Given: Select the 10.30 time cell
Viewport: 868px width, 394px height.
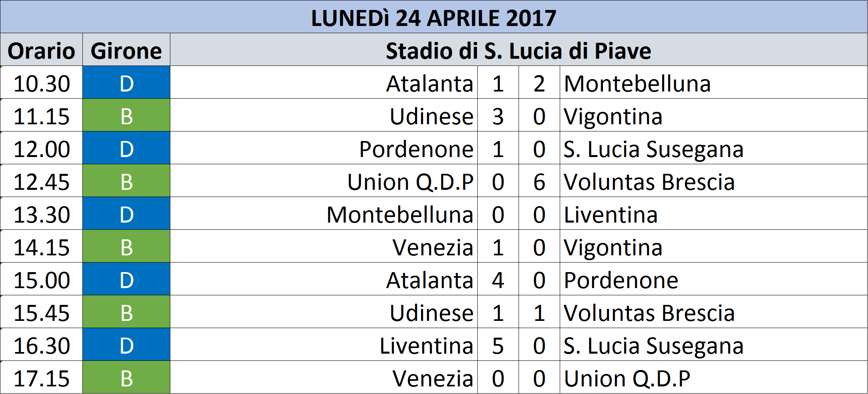Looking at the screenshot, I should (42, 82).
